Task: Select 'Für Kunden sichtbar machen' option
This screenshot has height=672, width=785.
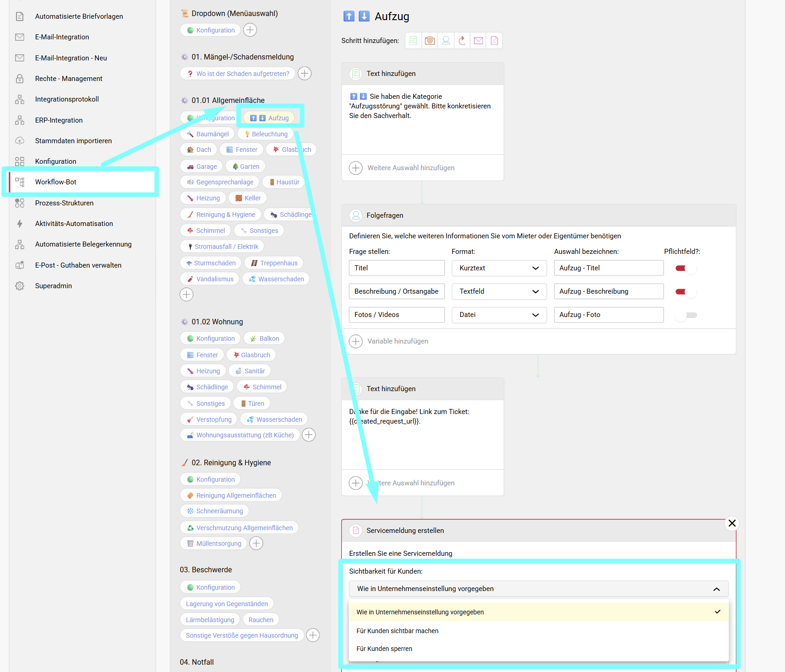Action: tap(398, 631)
